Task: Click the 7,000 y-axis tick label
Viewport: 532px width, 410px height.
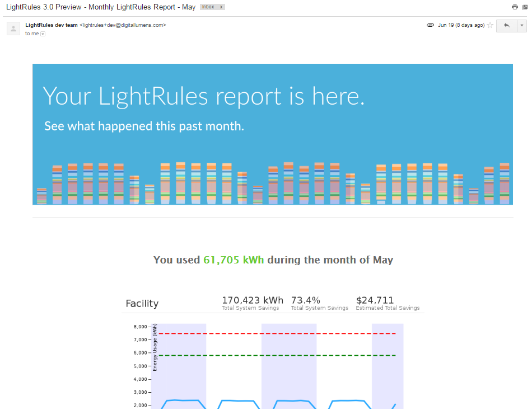Action: coord(140,340)
